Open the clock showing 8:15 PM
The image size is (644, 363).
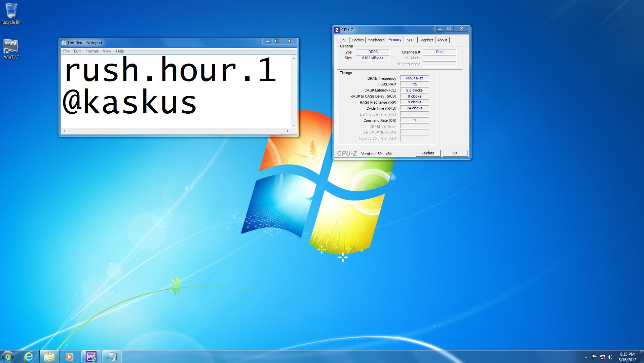[627, 357]
